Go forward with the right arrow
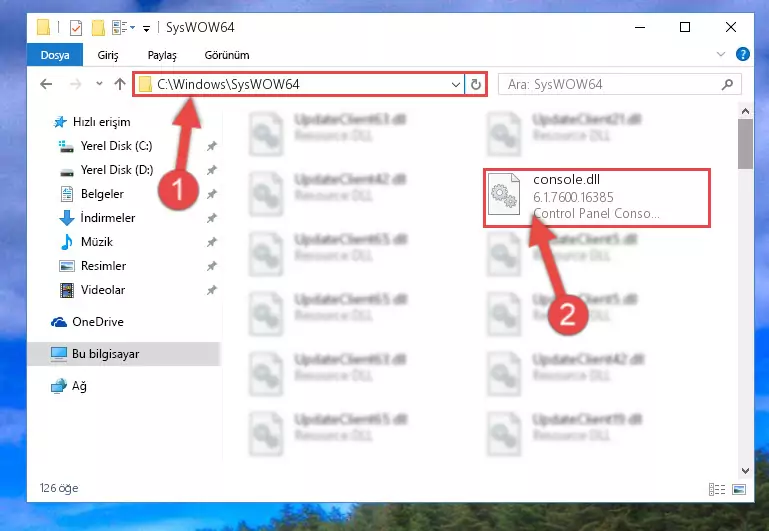This screenshot has width=769, height=531. coord(76,84)
